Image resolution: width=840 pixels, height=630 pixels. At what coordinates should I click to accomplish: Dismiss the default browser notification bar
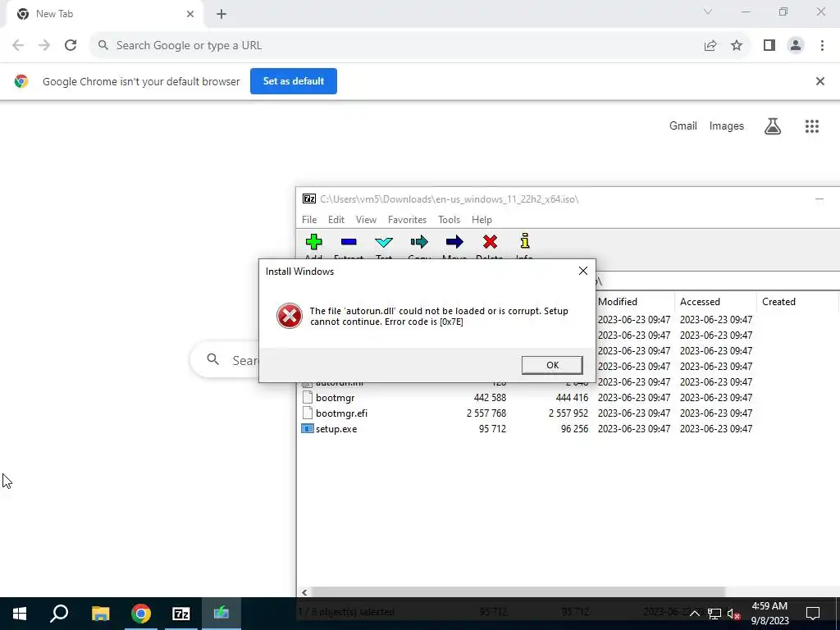pyautogui.click(x=819, y=81)
